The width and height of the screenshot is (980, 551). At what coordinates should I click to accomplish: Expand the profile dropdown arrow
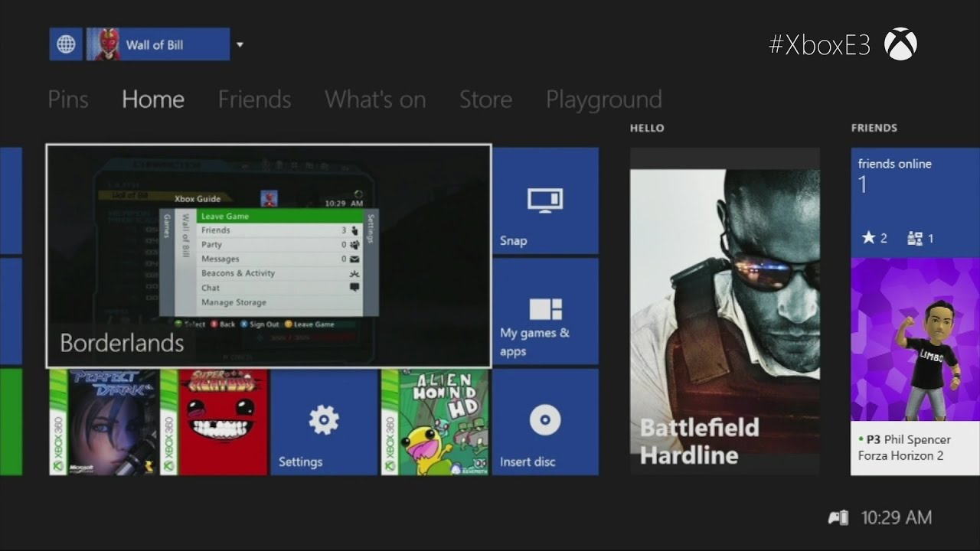pyautogui.click(x=240, y=45)
